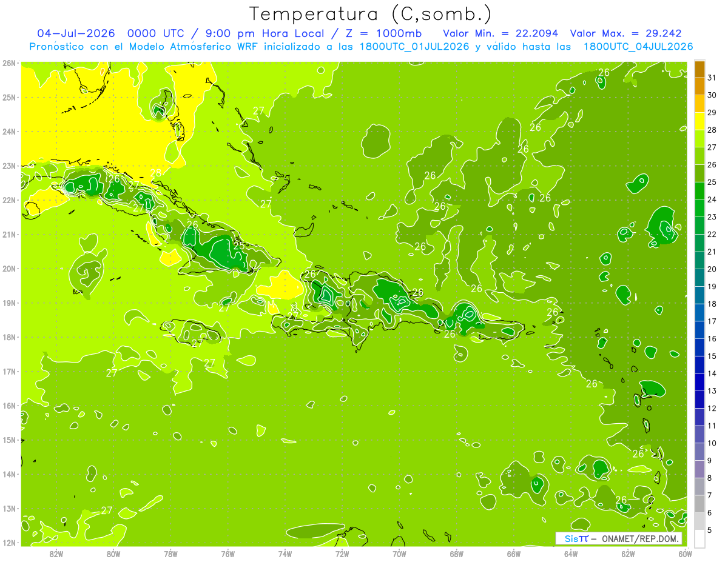Click the '1800UTC_04JUL2026' valid-until time
This screenshot has width=728, height=562.
(638, 47)
